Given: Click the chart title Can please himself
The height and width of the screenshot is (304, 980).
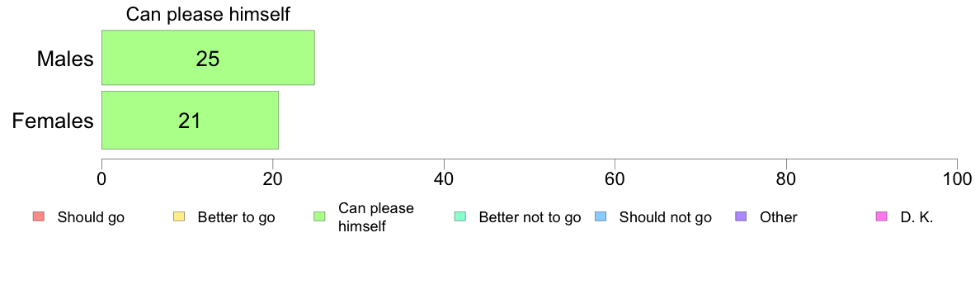Looking at the screenshot, I should point(208,14).
